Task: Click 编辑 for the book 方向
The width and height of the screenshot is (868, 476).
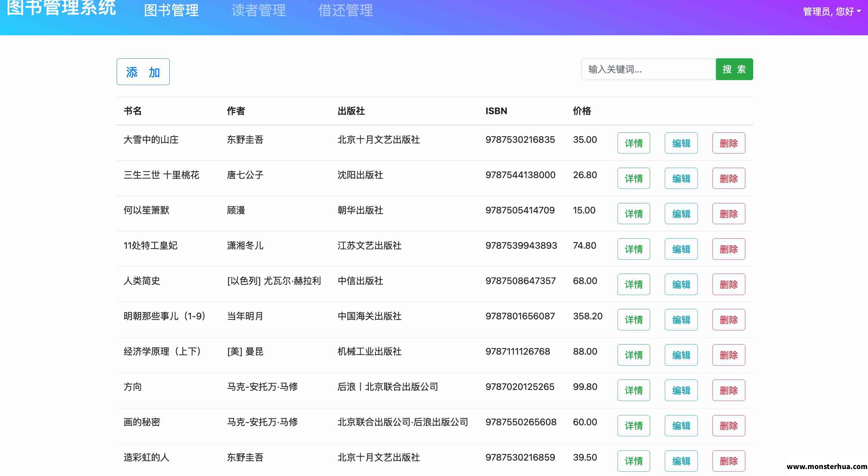Action: [681, 391]
